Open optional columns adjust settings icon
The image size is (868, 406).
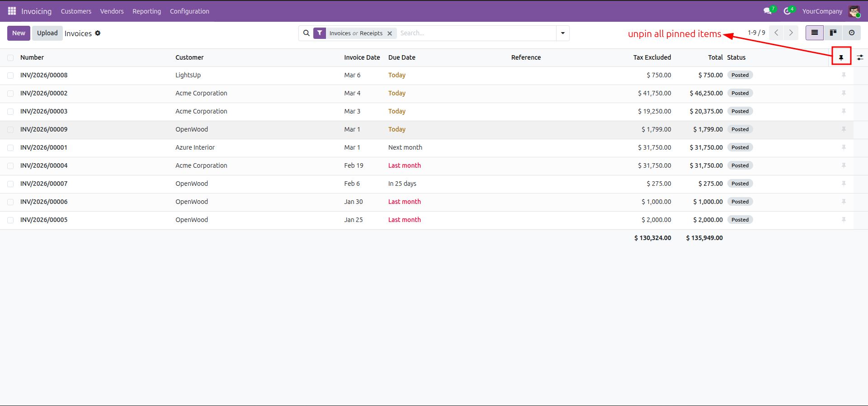tap(860, 57)
